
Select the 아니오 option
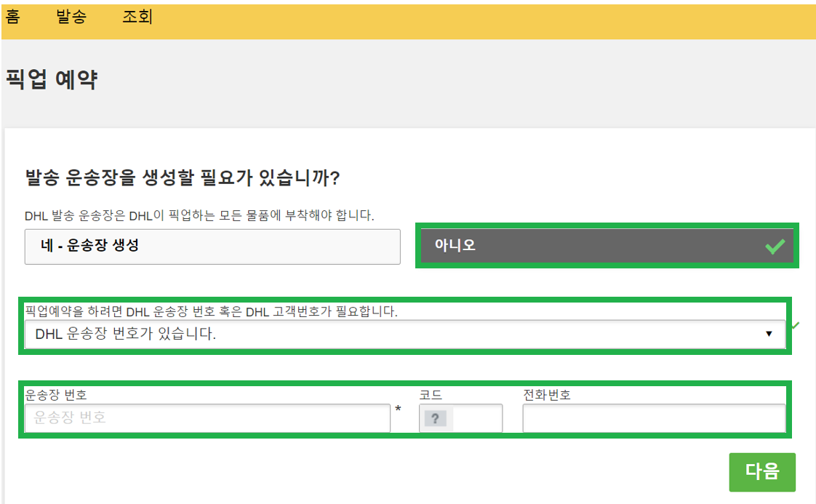[x=607, y=246]
